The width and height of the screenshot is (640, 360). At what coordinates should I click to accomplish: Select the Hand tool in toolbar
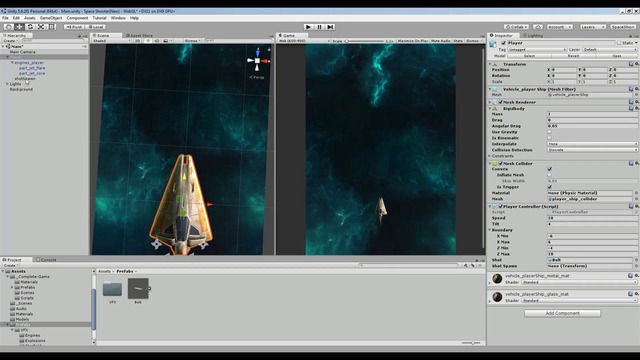(x=9, y=27)
